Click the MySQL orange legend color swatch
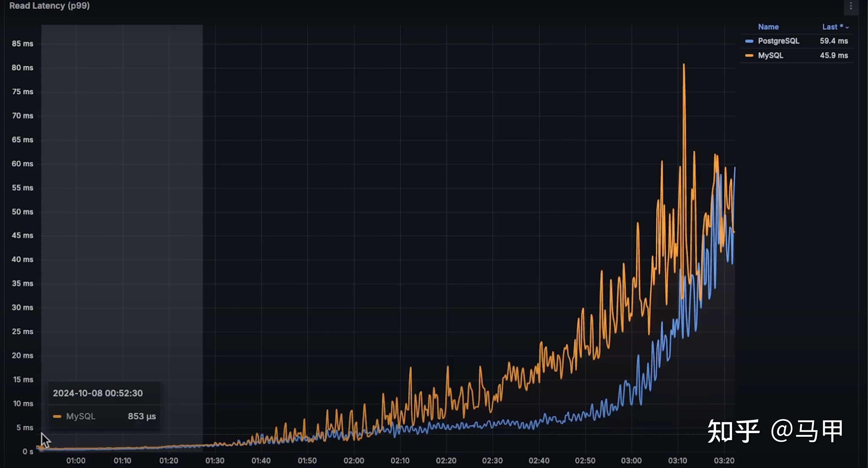Viewport: 868px width, 468px height. 749,56
